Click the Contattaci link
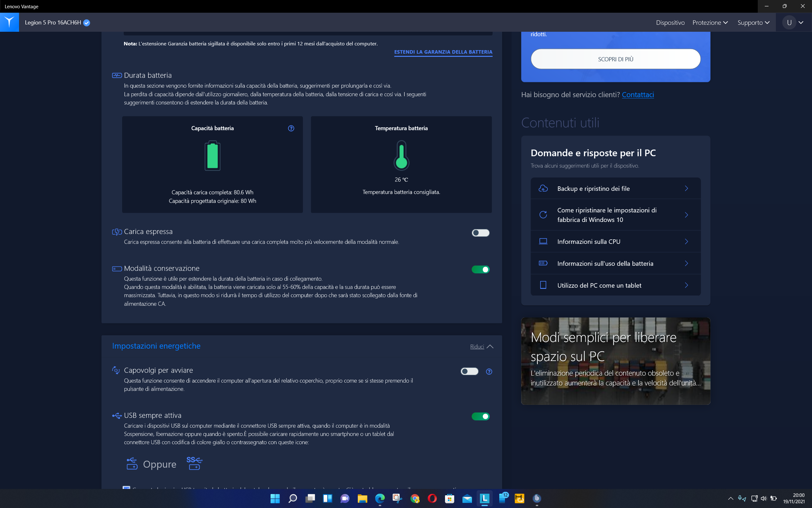This screenshot has height=508, width=812. (638, 95)
